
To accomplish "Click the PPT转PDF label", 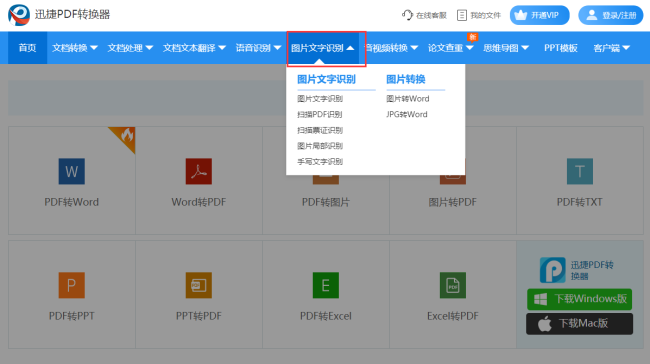I will pos(199,316).
